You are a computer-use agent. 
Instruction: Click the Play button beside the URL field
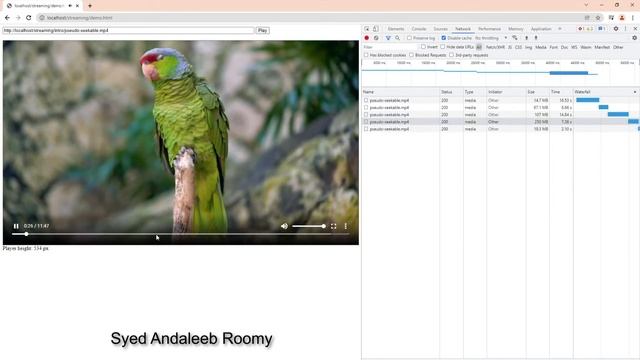[262, 30]
